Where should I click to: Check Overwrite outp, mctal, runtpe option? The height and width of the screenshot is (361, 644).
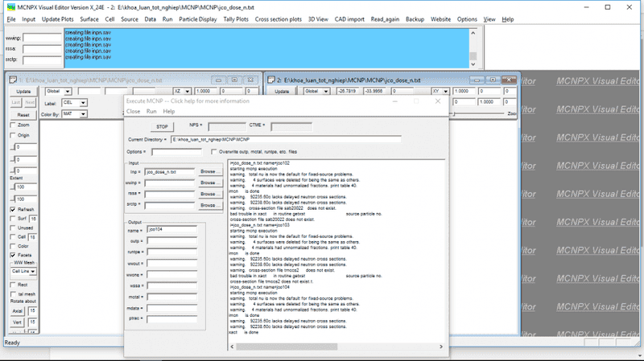point(213,151)
